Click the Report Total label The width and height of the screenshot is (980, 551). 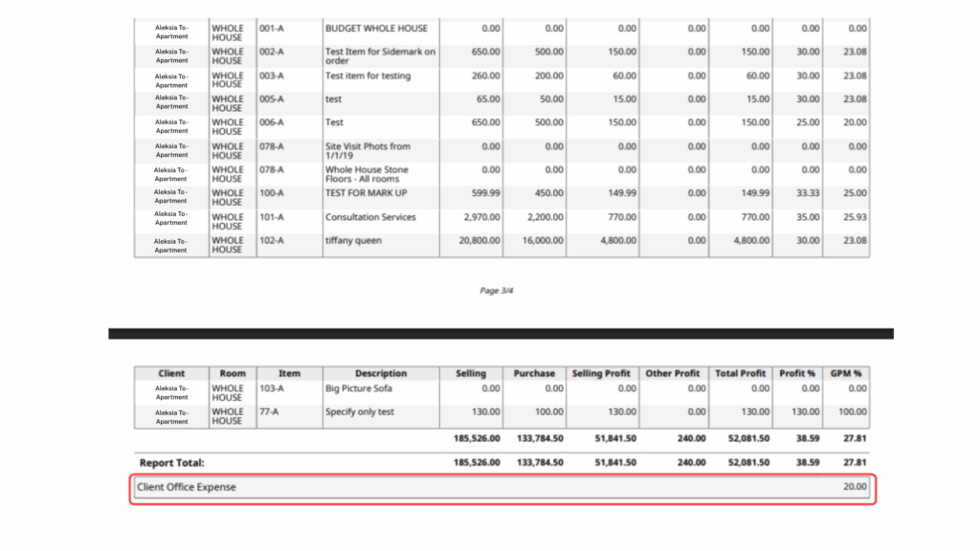point(171,463)
